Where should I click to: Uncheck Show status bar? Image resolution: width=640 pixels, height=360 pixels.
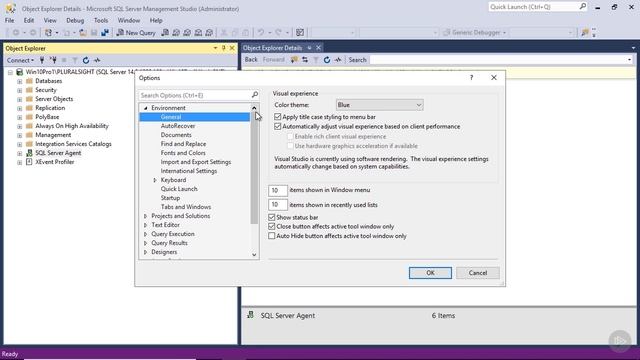[271, 218]
